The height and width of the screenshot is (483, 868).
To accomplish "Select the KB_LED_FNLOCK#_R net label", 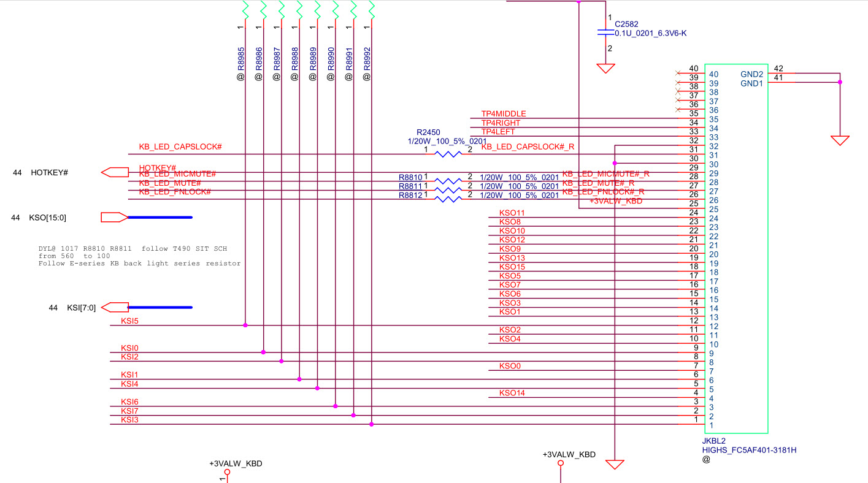I will [603, 192].
